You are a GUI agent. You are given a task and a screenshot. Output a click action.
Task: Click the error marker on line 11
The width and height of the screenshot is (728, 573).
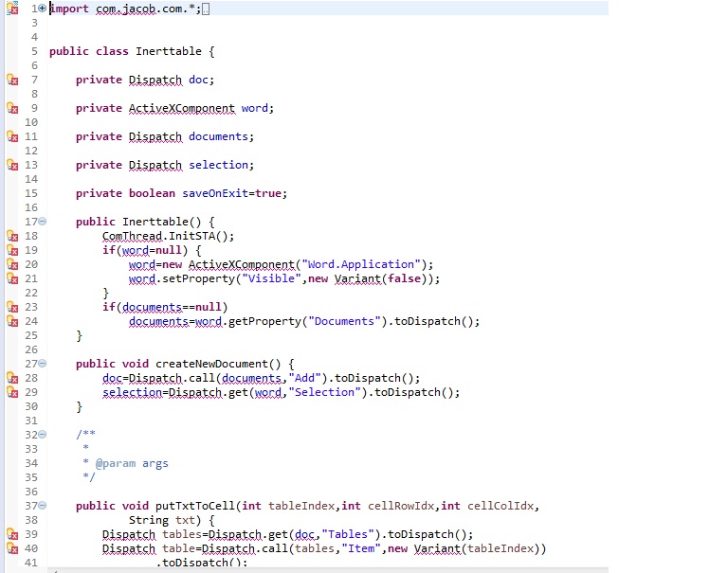[x=12, y=136]
